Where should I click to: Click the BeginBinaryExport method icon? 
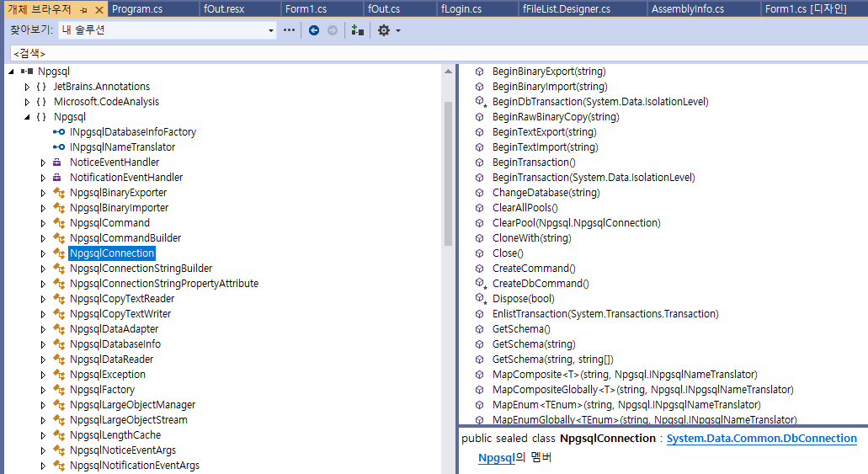(479, 72)
